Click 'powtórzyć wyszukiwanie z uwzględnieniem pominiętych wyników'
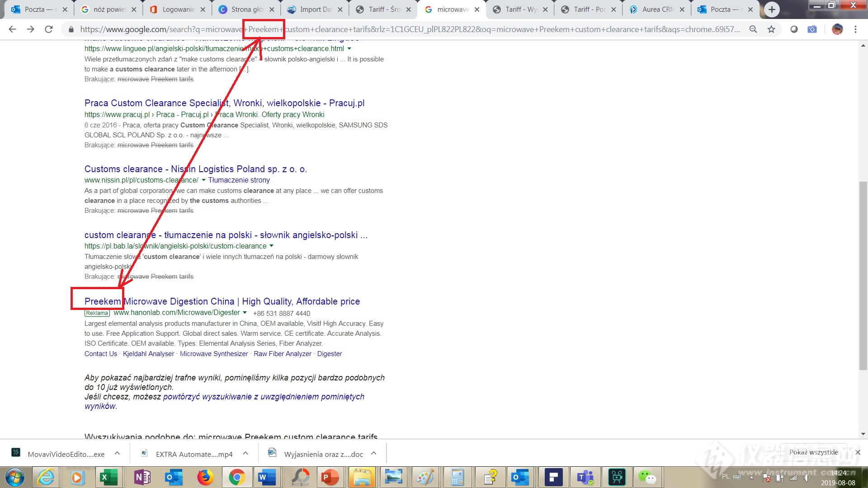The image size is (868, 488). [x=224, y=401]
